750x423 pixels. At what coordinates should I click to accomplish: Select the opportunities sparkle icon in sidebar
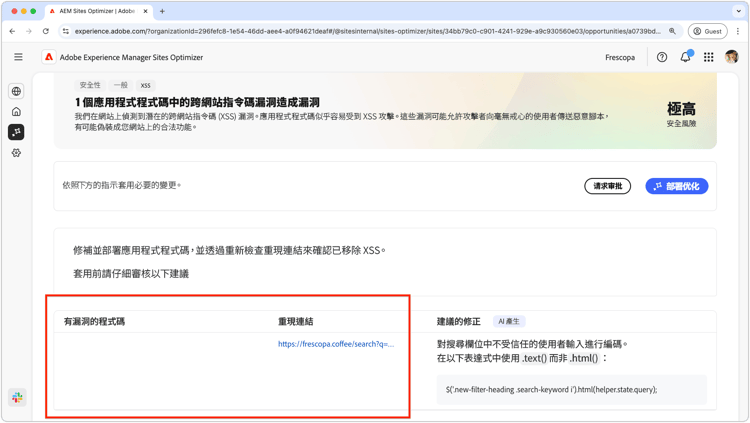tap(16, 132)
